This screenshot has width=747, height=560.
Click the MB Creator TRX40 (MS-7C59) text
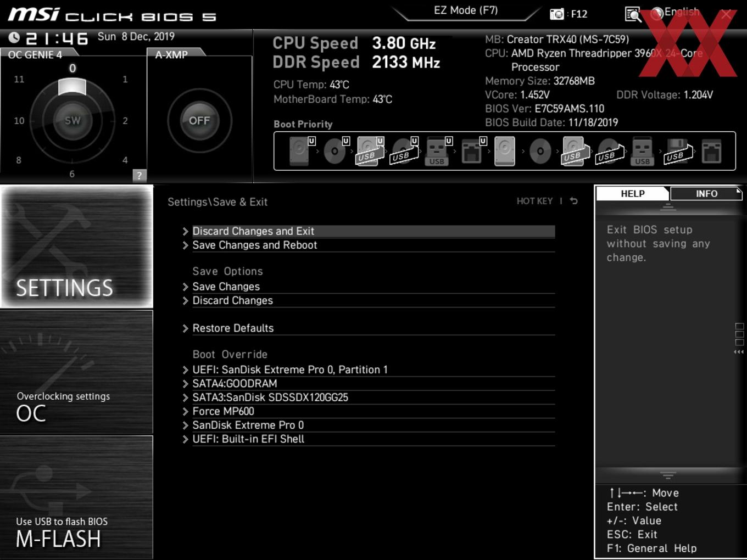point(557,39)
